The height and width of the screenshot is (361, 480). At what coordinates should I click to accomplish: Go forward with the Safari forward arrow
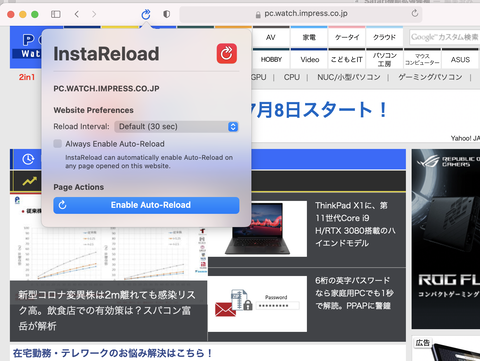coord(94,14)
